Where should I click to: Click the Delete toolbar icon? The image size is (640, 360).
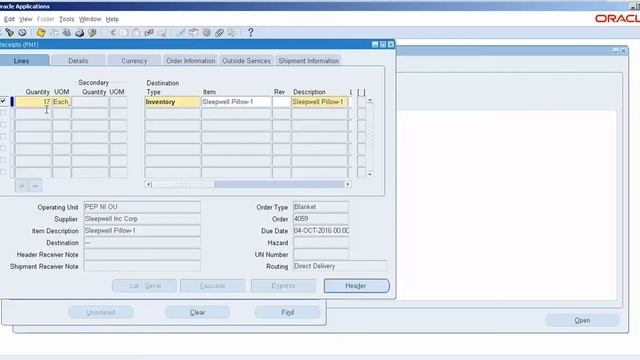point(162,33)
